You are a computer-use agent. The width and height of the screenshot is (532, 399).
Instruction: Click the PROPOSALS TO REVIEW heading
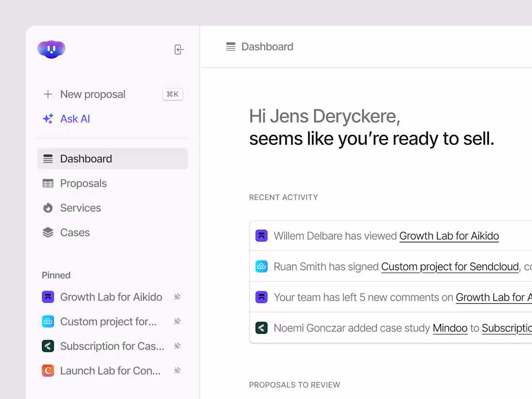295,385
